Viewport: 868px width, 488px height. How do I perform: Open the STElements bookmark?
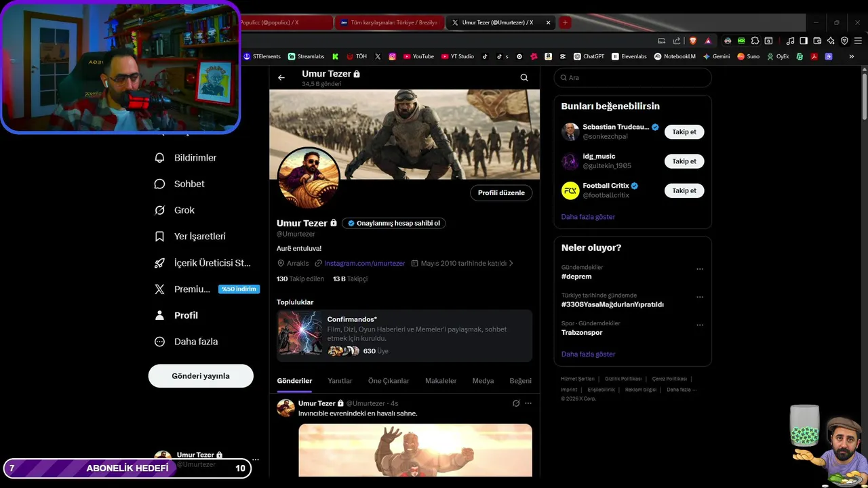(x=262, y=56)
